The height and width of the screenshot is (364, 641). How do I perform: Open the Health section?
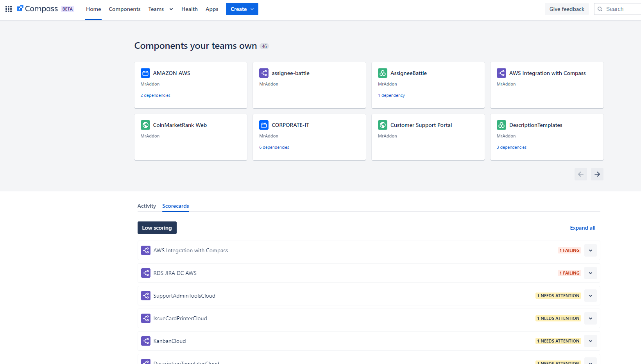pos(189,9)
